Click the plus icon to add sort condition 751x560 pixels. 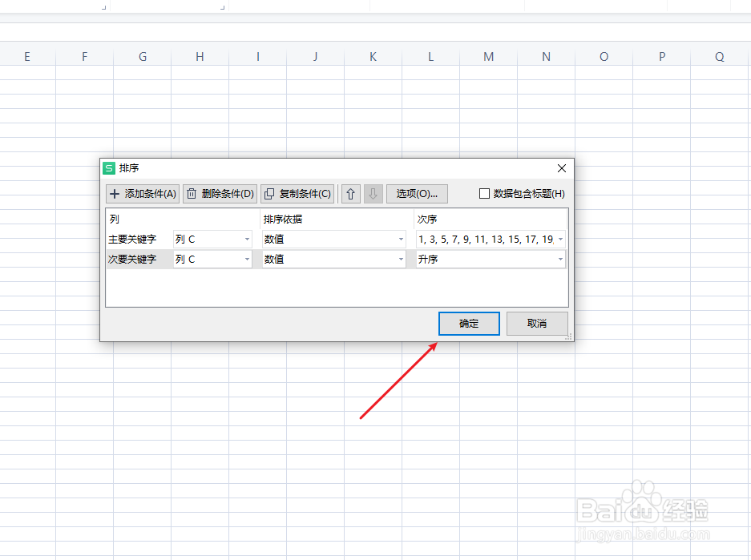pyautogui.click(x=115, y=193)
